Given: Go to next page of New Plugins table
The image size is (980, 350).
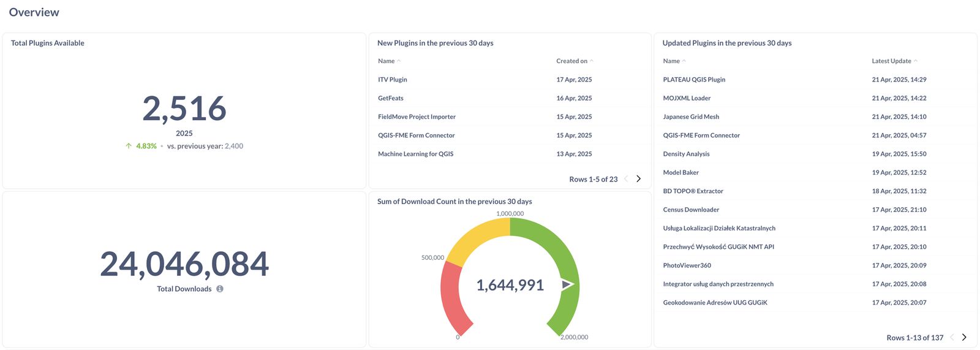Looking at the screenshot, I should [x=638, y=179].
